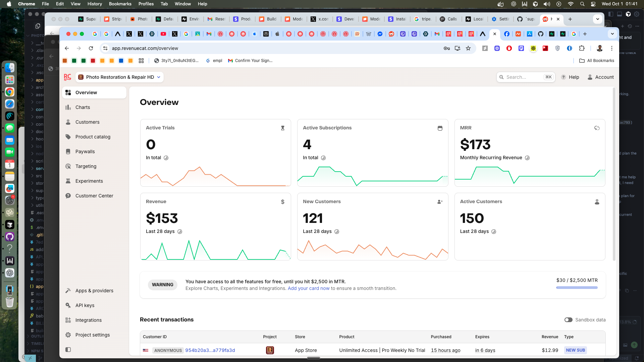Click the Search input field

coord(523,77)
